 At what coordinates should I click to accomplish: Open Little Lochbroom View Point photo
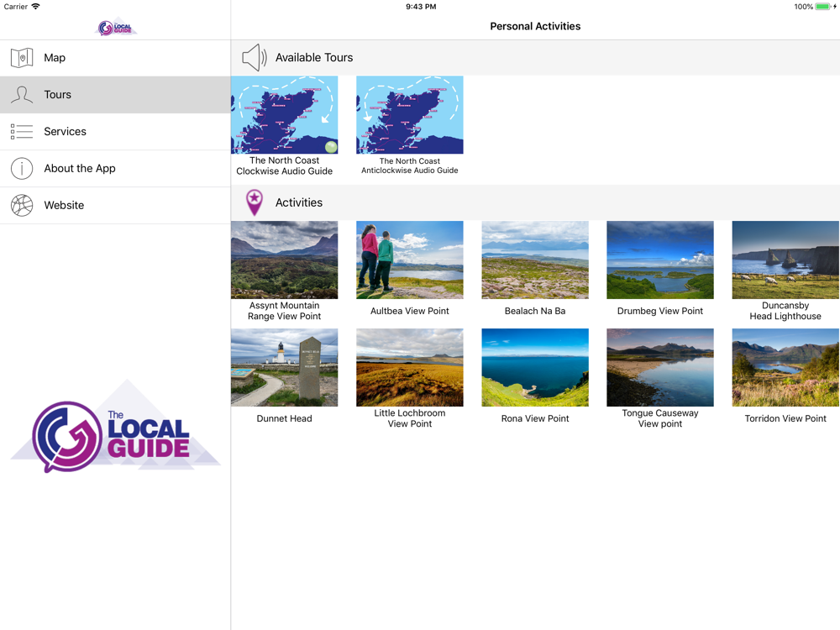point(410,368)
